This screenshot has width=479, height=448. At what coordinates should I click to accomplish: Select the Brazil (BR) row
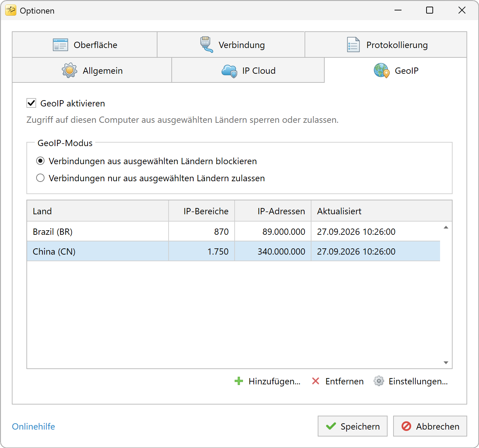234,232
